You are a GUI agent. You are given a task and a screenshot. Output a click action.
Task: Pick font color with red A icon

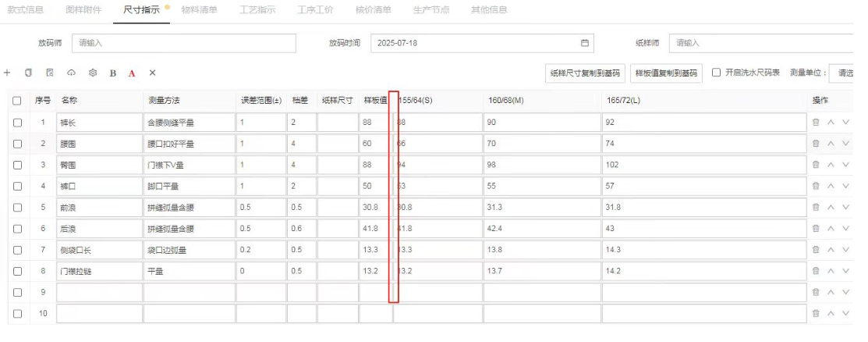[133, 73]
